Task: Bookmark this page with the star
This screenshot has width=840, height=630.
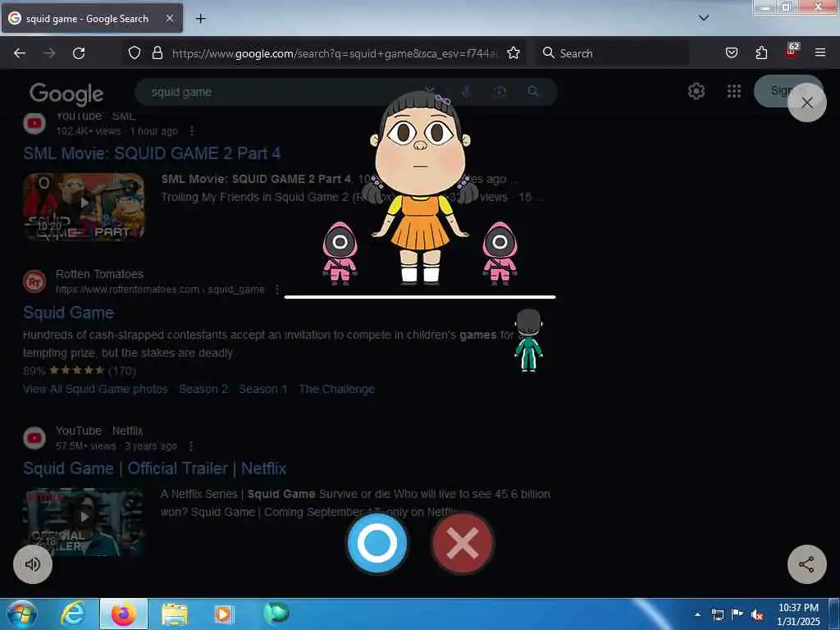Action: point(514,53)
